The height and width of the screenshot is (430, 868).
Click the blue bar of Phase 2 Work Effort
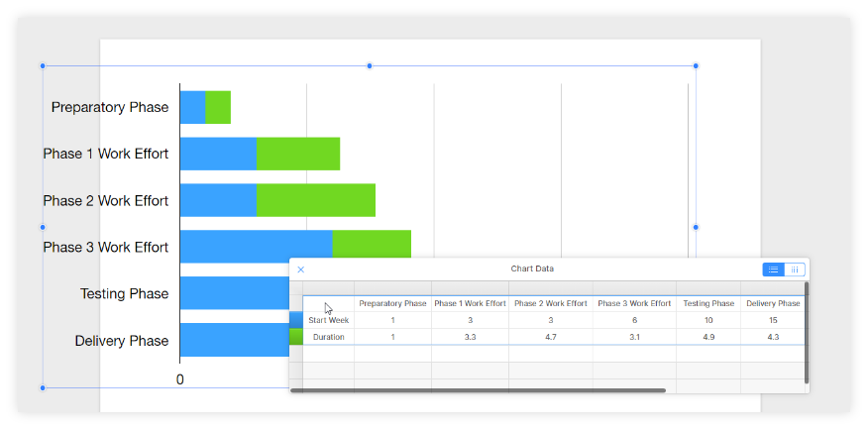coord(219,200)
